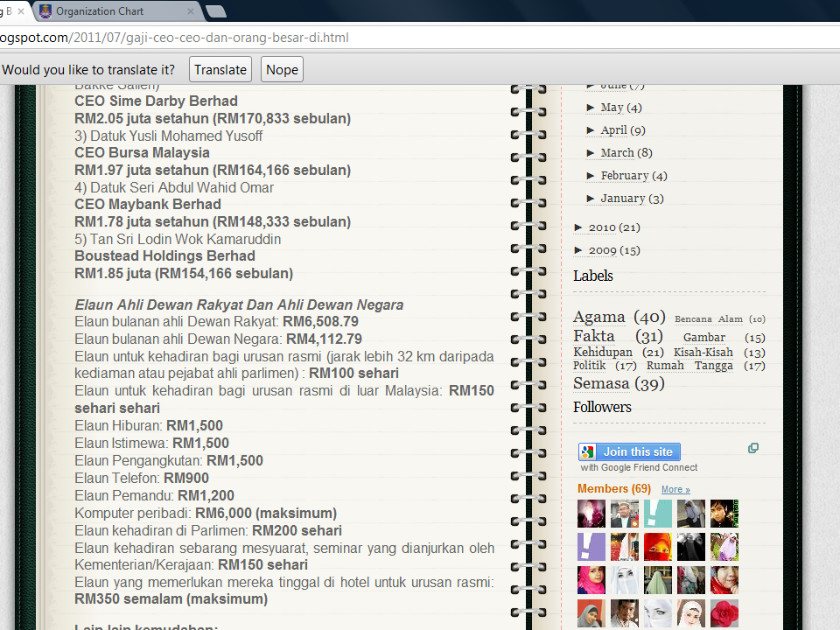The height and width of the screenshot is (630, 840).
Task: Click 'Elaun Pemandu: RM1,200' line
Action: tap(154, 495)
